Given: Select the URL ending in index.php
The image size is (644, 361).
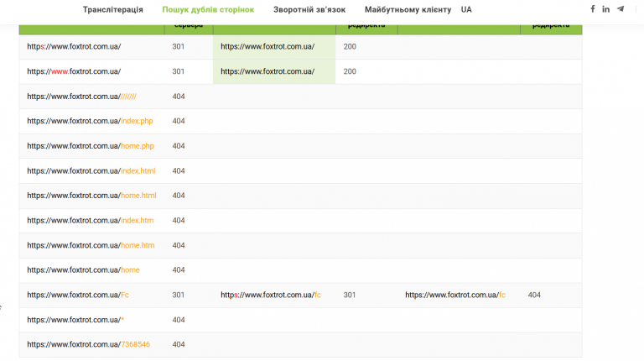Looking at the screenshot, I should [x=90, y=121].
